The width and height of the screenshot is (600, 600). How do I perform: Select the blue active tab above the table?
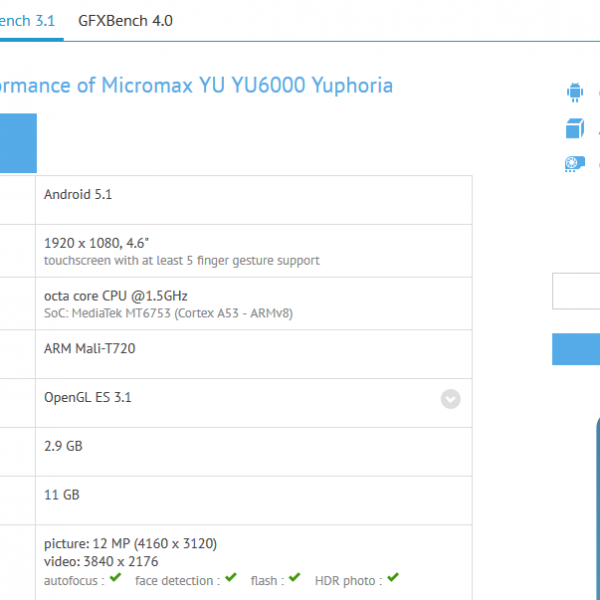coord(18,143)
